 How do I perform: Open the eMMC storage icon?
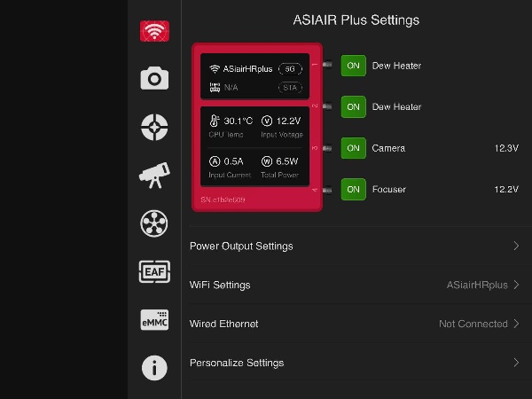click(154, 319)
